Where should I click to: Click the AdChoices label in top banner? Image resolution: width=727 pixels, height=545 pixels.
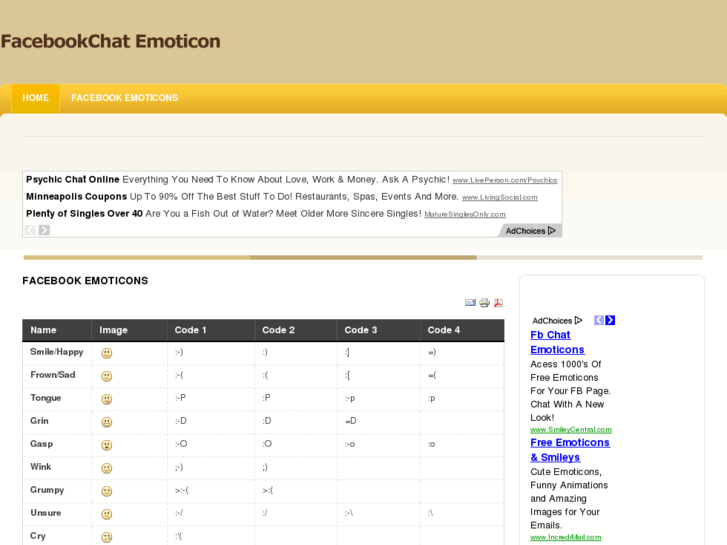pos(530,231)
